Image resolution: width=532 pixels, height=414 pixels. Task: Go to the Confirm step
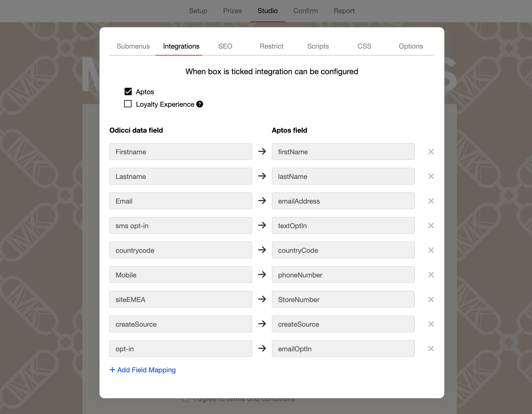[306, 11]
